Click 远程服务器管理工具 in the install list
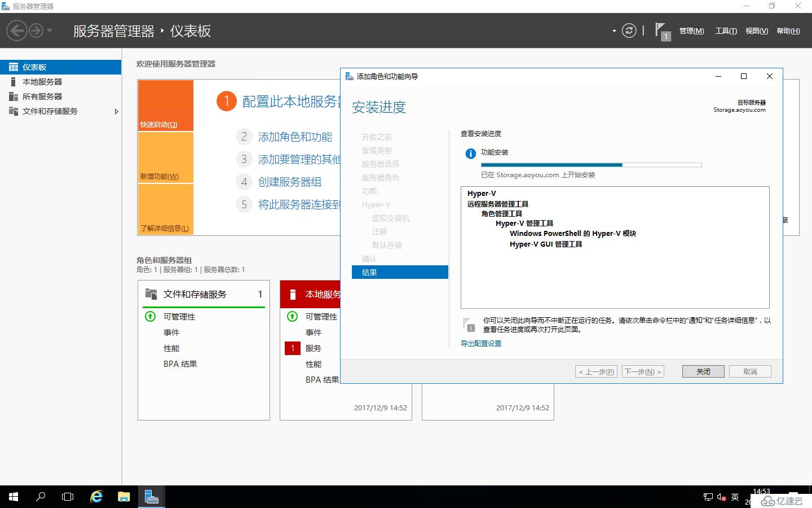This screenshot has width=812, height=508. coord(498,204)
